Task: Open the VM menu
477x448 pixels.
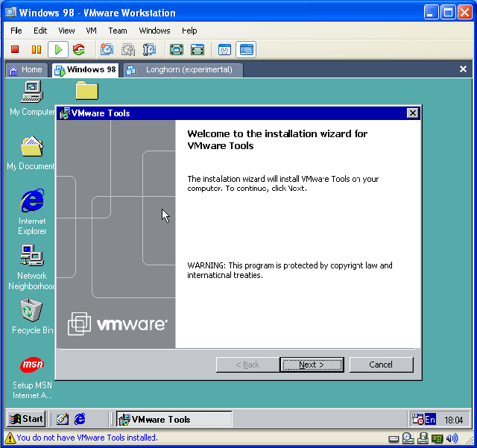Action: pyautogui.click(x=91, y=31)
